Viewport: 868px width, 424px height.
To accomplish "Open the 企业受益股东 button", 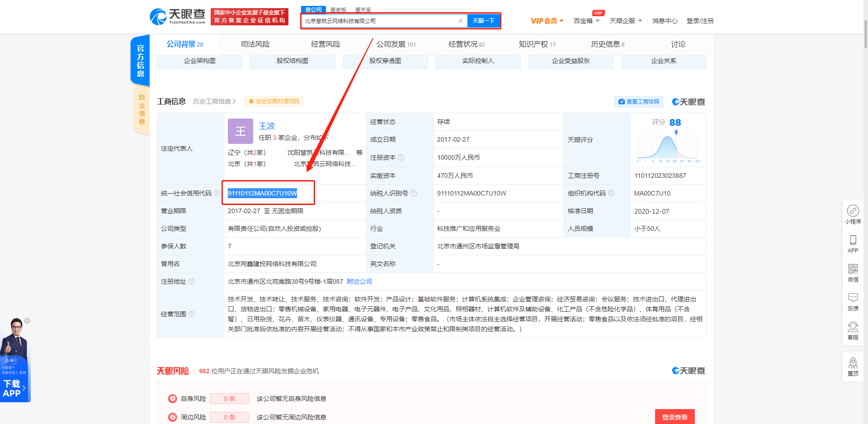I will click(x=571, y=61).
